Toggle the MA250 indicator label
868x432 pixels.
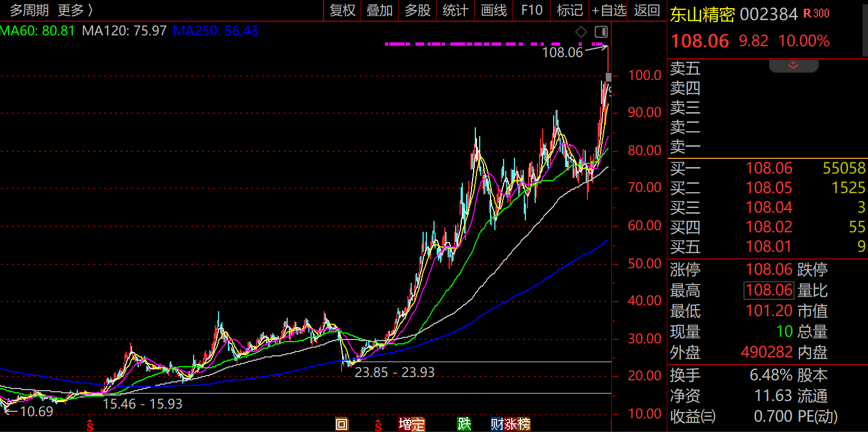click(x=215, y=31)
